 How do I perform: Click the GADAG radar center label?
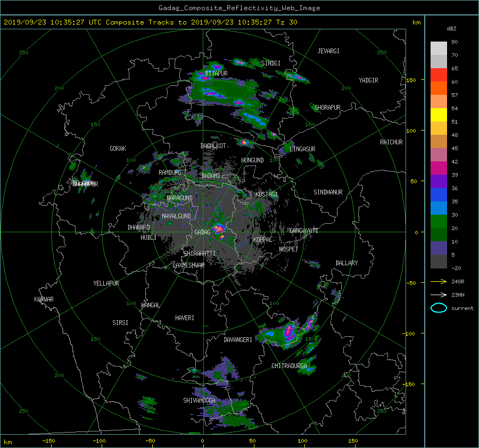click(202, 232)
